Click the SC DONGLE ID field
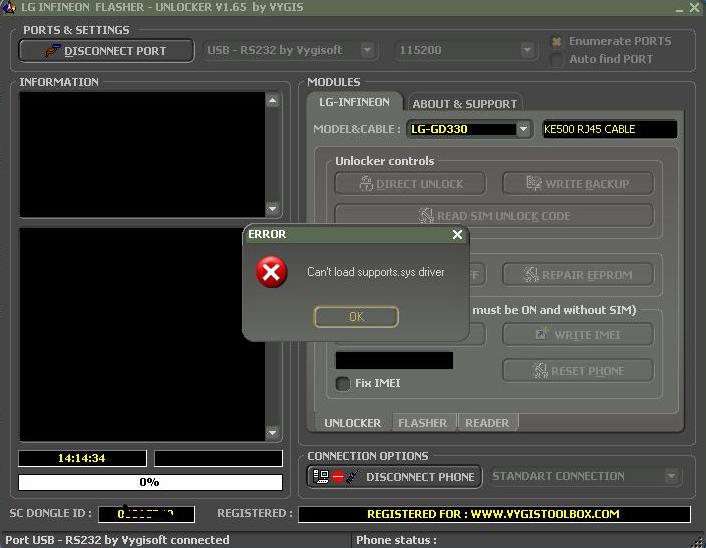 pyautogui.click(x=146, y=514)
